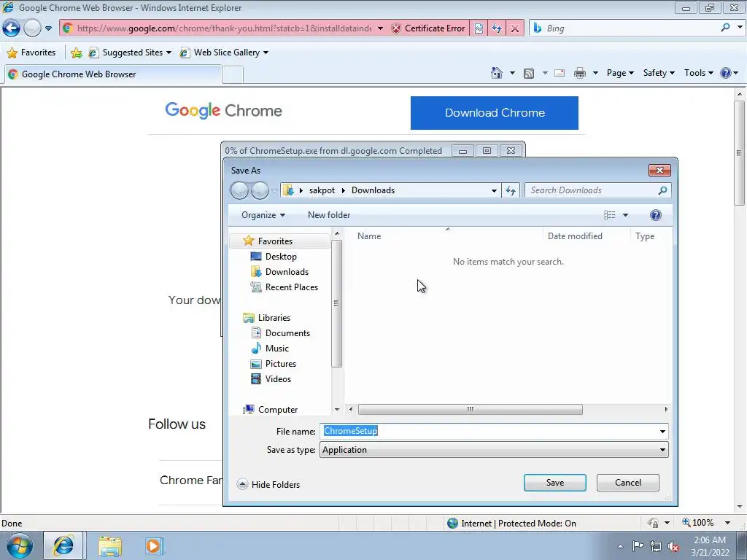747x560 pixels.
Task: Click the Save As dialog help icon
Action: 656,215
